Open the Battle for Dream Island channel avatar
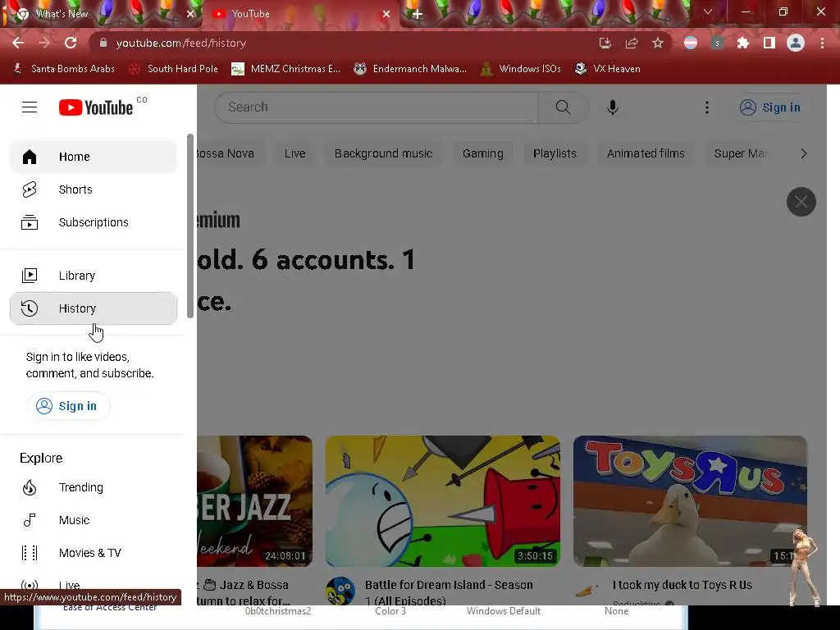 tap(340, 591)
